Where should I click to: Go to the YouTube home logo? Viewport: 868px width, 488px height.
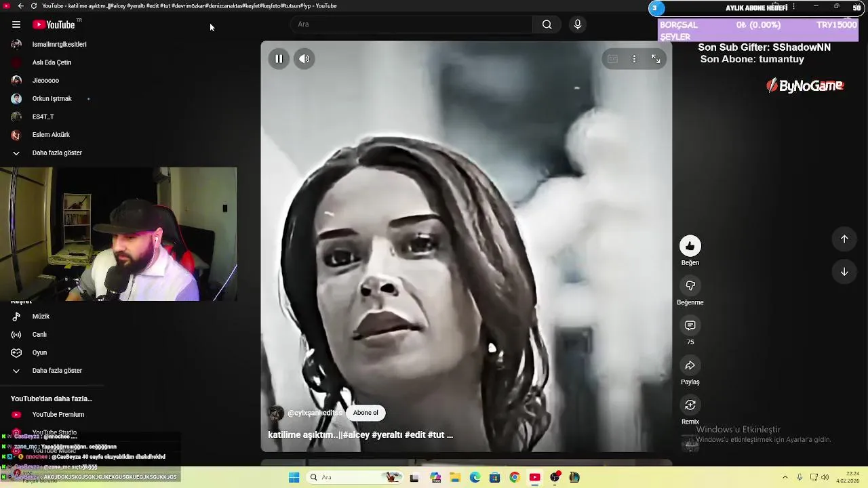coord(54,24)
